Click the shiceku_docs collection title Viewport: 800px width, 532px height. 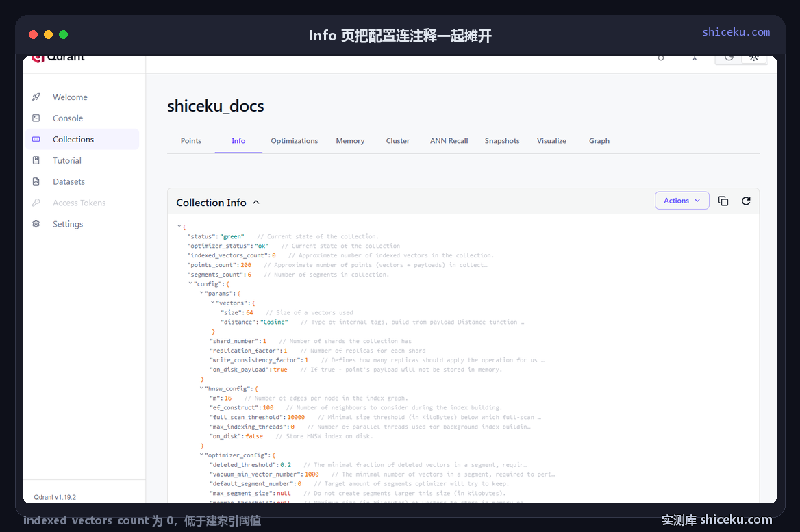point(215,106)
